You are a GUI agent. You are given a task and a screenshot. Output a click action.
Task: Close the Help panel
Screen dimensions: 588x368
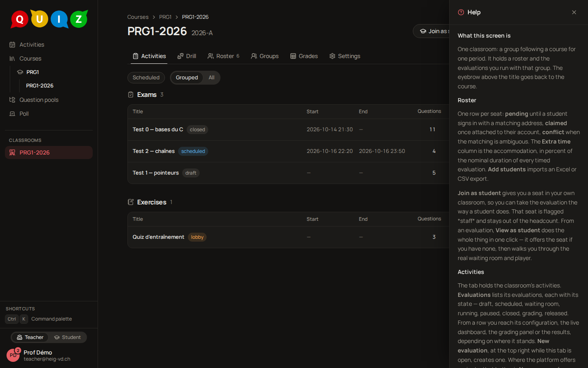(574, 12)
